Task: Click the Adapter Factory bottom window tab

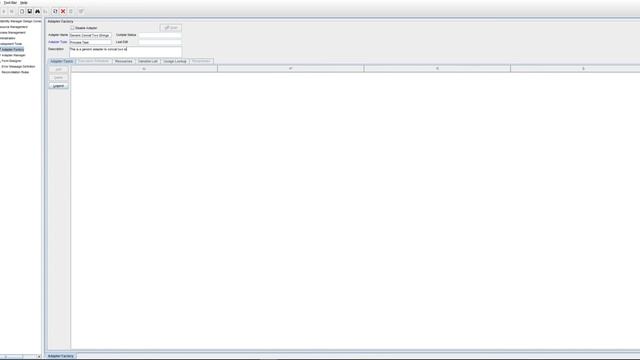Action: (x=61, y=356)
